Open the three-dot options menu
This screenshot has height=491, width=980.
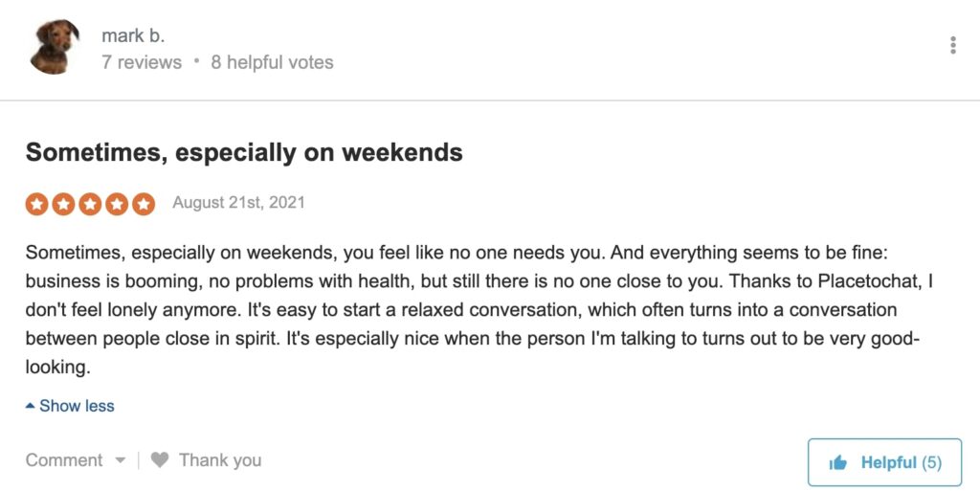click(952, 45)
